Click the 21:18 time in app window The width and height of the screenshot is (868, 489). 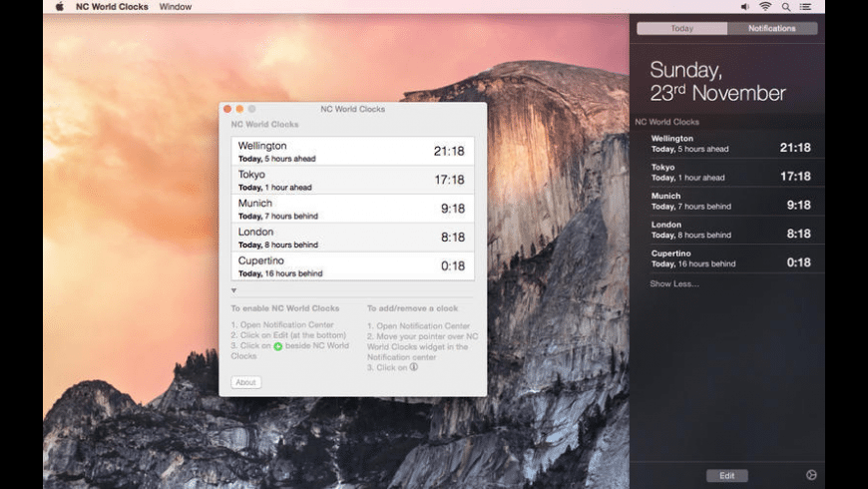(x=449, y=151)
